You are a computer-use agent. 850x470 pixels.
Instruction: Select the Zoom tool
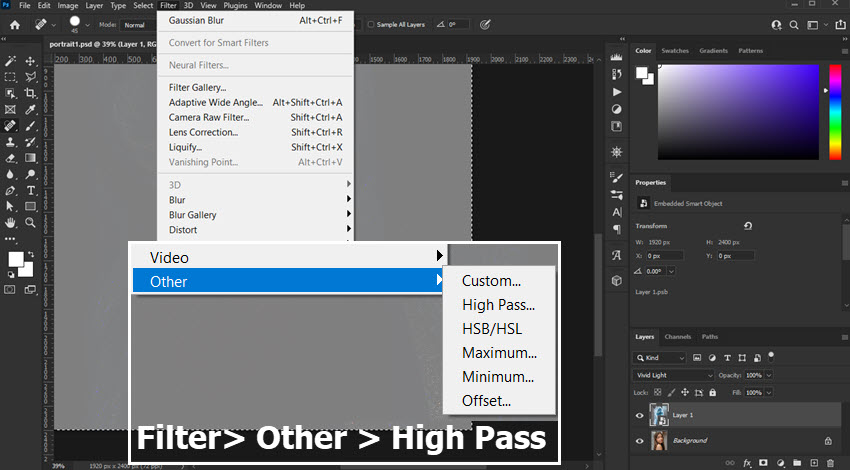coord(30,223)
